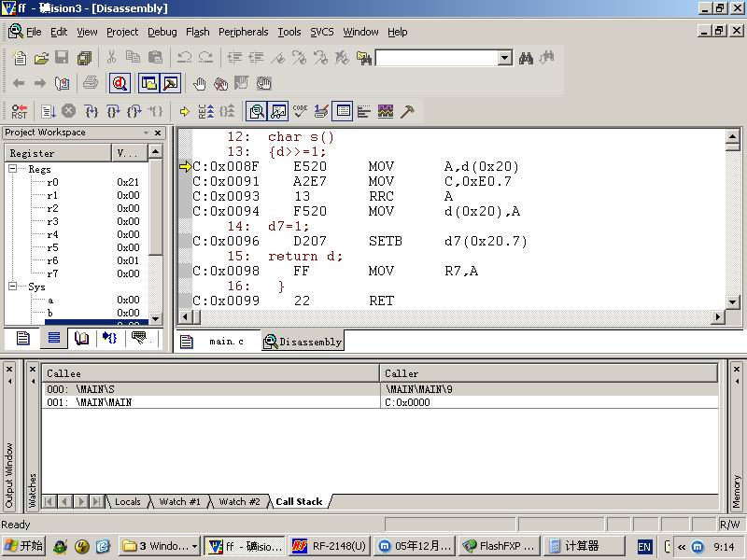Click the disassembly vertical scrollbar down arrow
This screenshot has height=560, width=747.
click(x=733, y=301)
